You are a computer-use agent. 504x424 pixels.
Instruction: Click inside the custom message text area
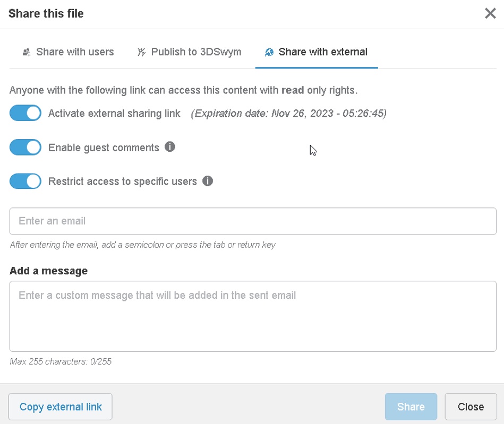253,316
